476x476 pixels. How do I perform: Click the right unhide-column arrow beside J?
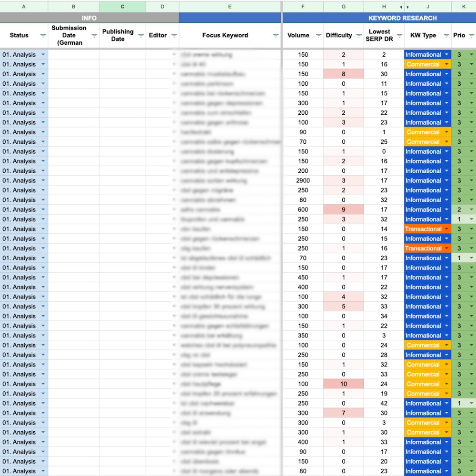coord(408,7)
